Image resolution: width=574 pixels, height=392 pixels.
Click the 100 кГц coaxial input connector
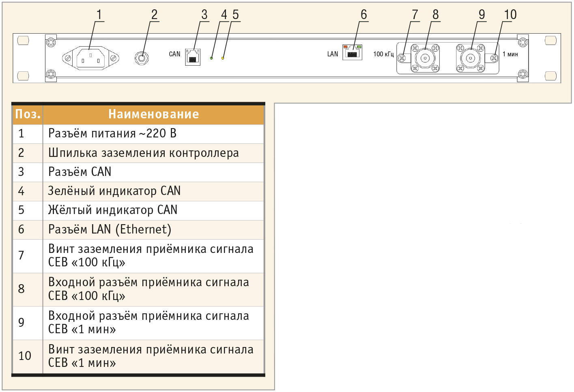coord(425,58)
